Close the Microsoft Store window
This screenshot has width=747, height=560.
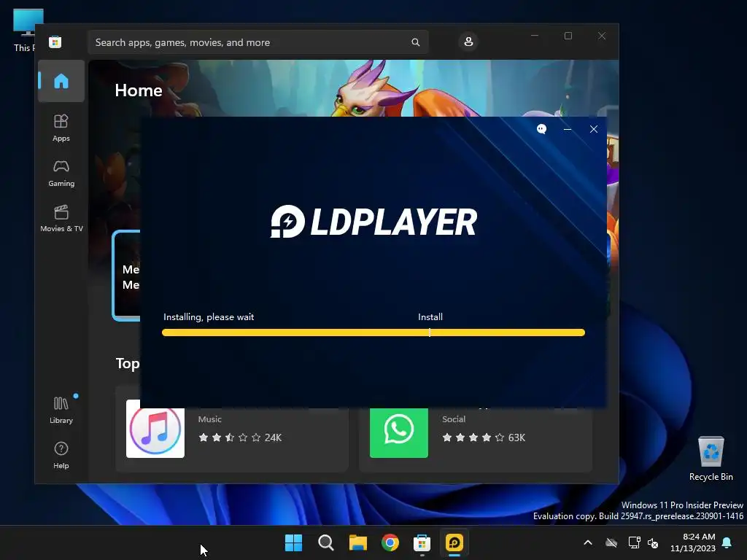(602, 36)
